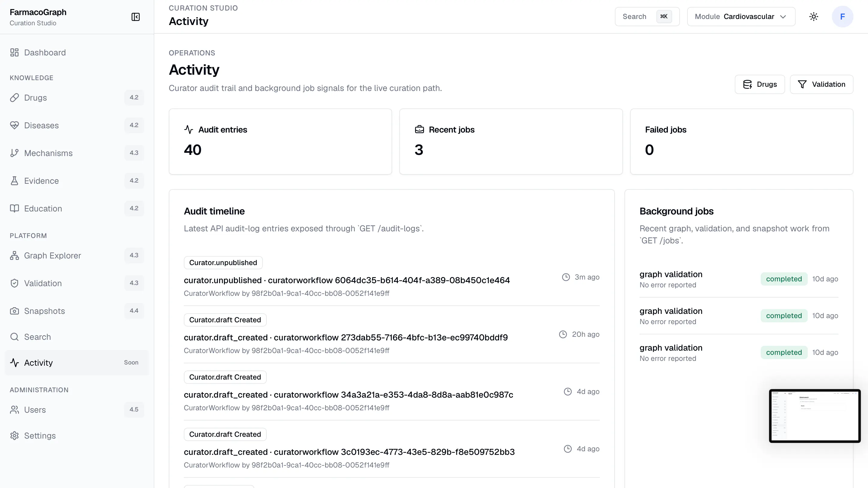Click the Evidence flask icon
868x488 pixels.
(14, 181)
